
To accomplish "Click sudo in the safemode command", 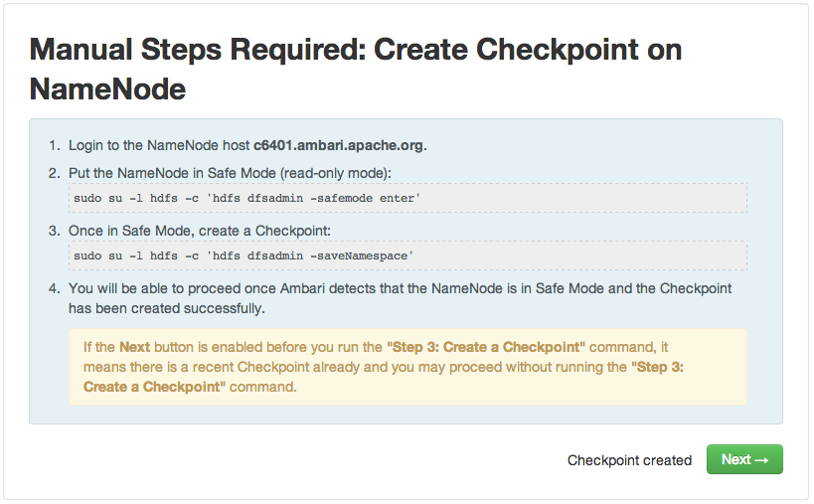I will [x=89, y=199].
